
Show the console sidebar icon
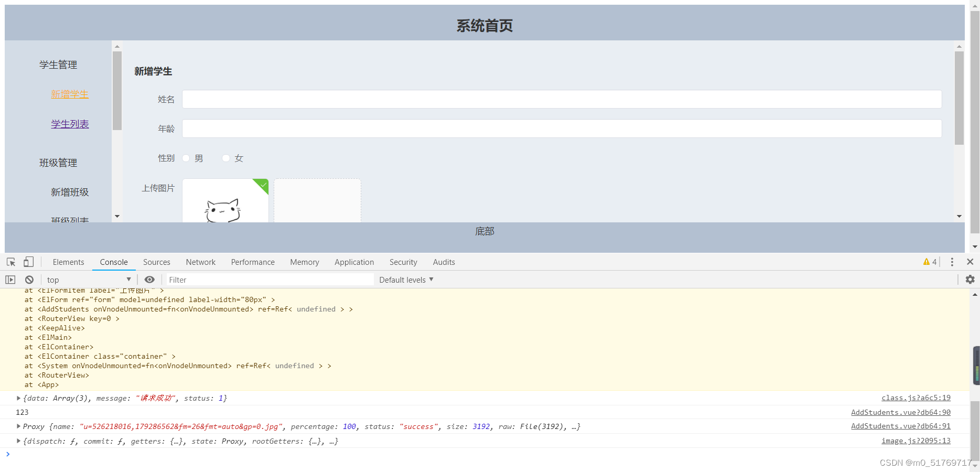click(10, 280)
